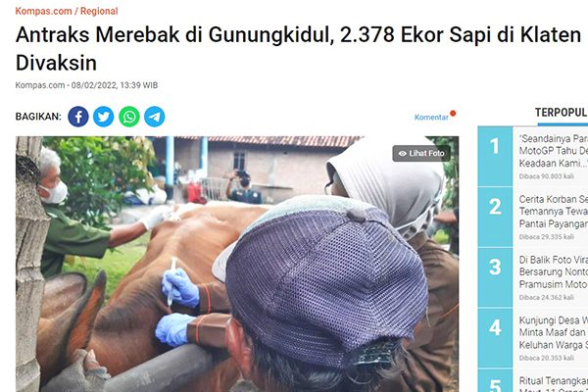Open popular article 3 'Di Balik Foto'
This screenshot has height=392, width=588.
point(553,272)
